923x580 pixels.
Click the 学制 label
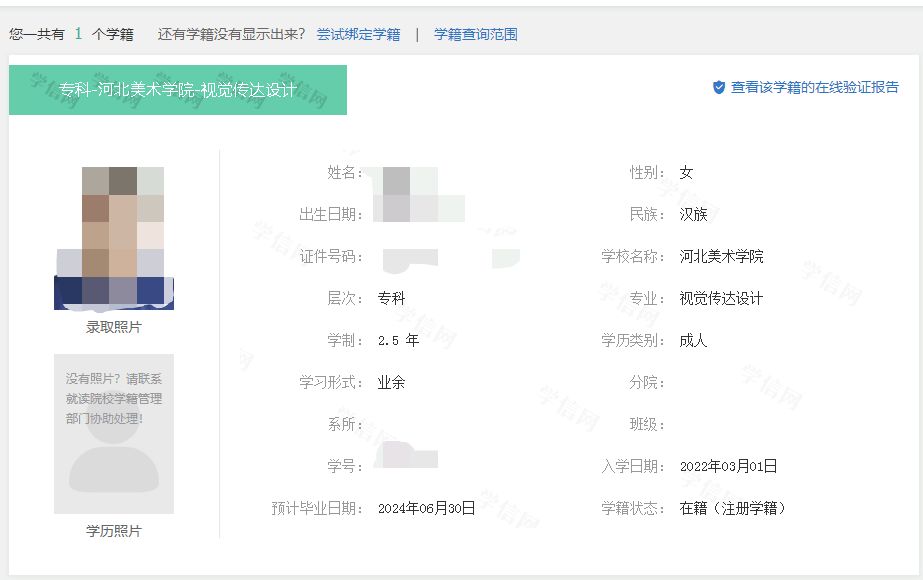(345, 340)
